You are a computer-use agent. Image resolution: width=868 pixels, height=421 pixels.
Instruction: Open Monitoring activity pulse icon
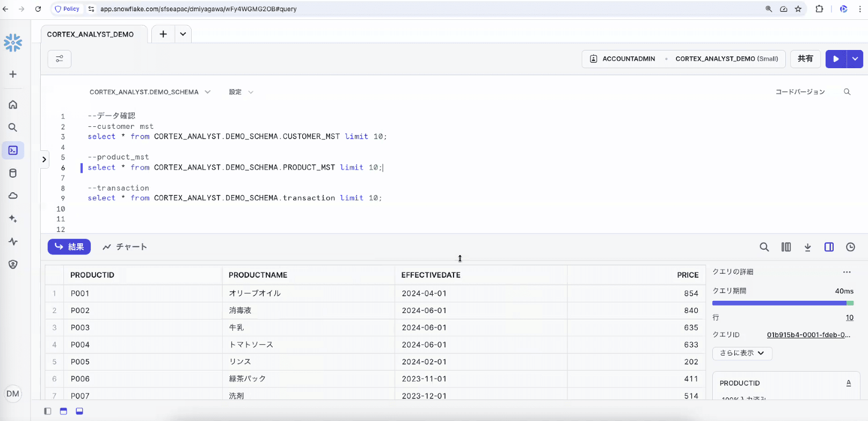13,242
